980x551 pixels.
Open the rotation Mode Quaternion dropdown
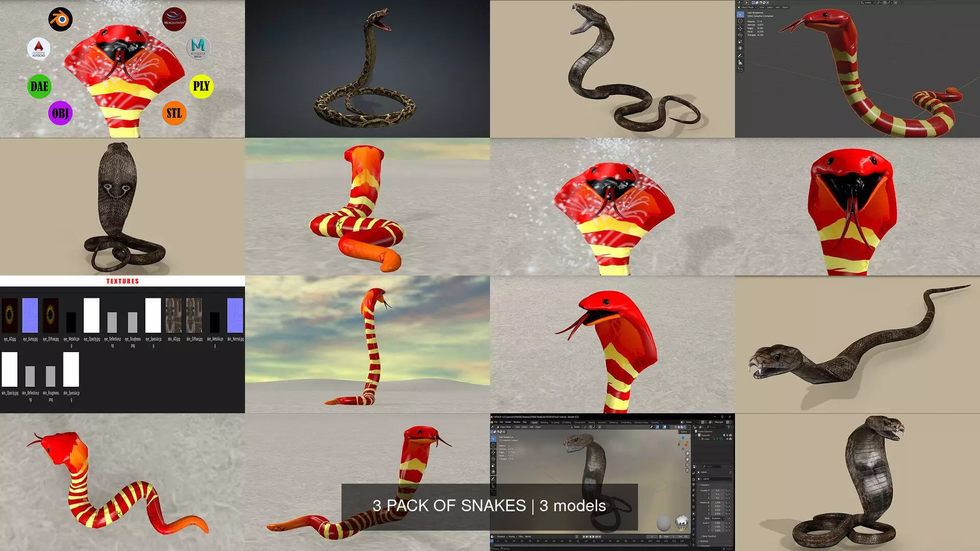(718, 518)
